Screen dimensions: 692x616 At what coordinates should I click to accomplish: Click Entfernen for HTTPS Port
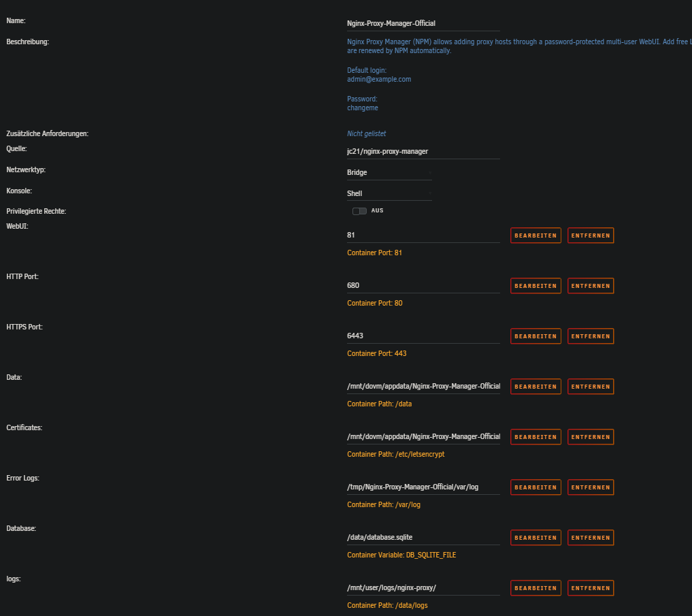click(x=591, y=336)
